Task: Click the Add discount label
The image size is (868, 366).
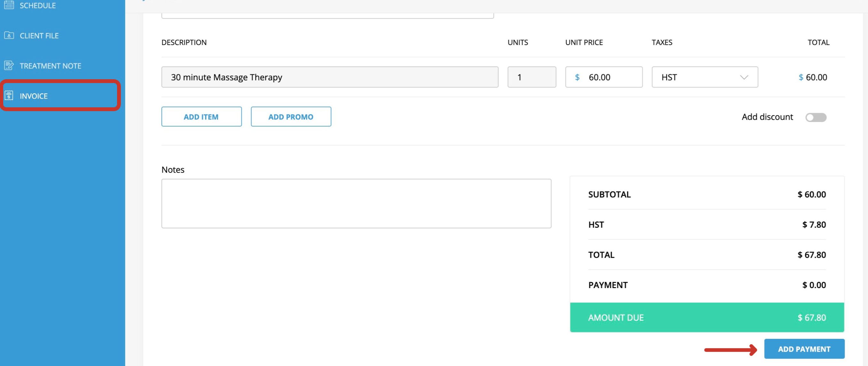Action: (x=767, y=117)
